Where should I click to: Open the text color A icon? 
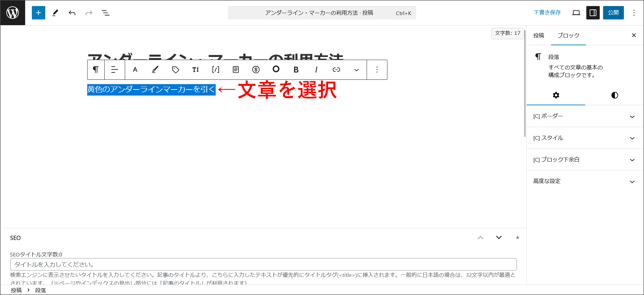(x=135, y=70)
